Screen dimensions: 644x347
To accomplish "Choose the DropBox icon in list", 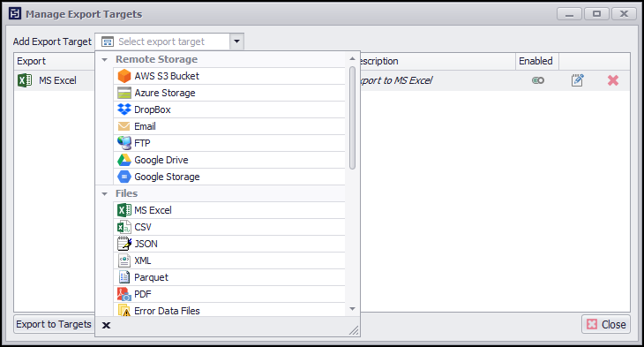I will (124, 109).
